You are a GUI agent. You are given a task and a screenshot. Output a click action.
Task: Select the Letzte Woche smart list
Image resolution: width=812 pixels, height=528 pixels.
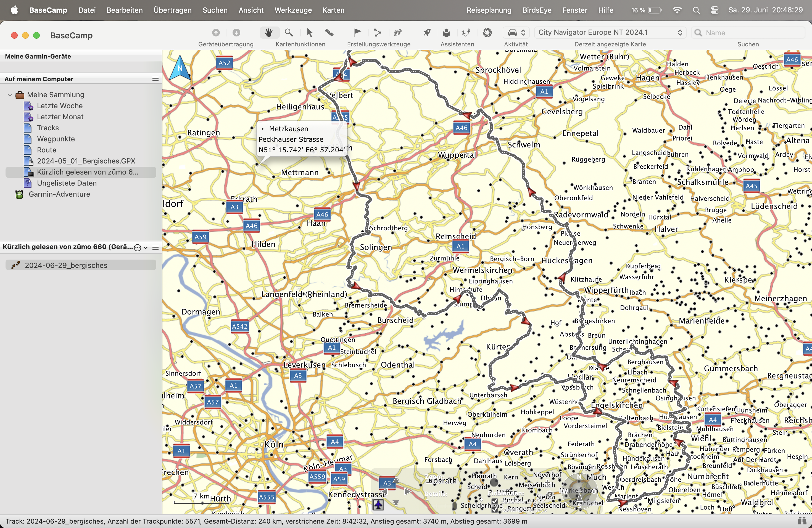tap(60, 106)
